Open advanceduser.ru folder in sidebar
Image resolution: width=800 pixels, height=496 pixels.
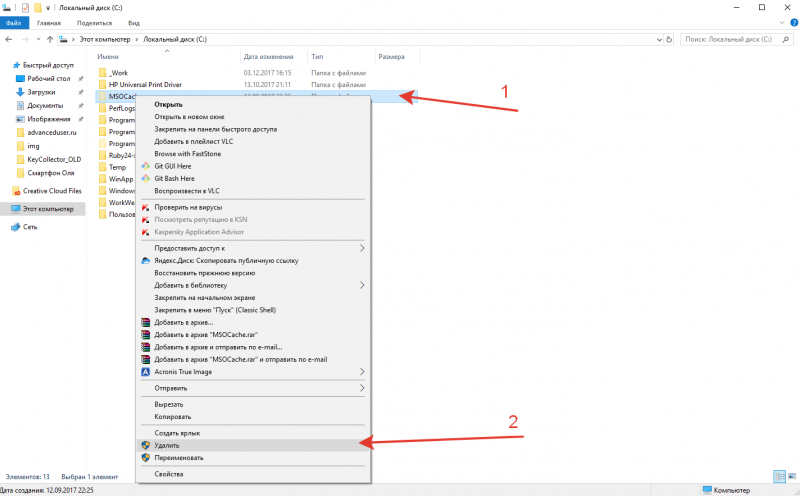click(x=52, y=133)
